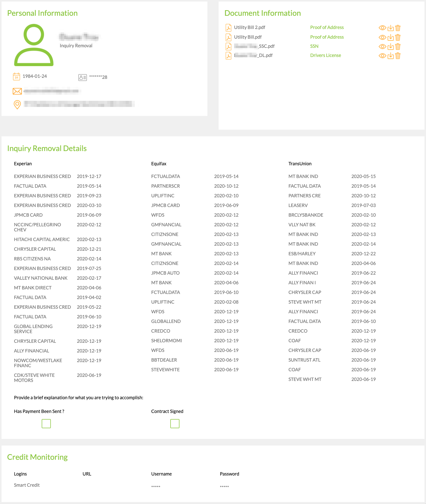View the DL.pdf document
Image resolution: width=426 pixels, height=504 pixels.
coord(382,56)
